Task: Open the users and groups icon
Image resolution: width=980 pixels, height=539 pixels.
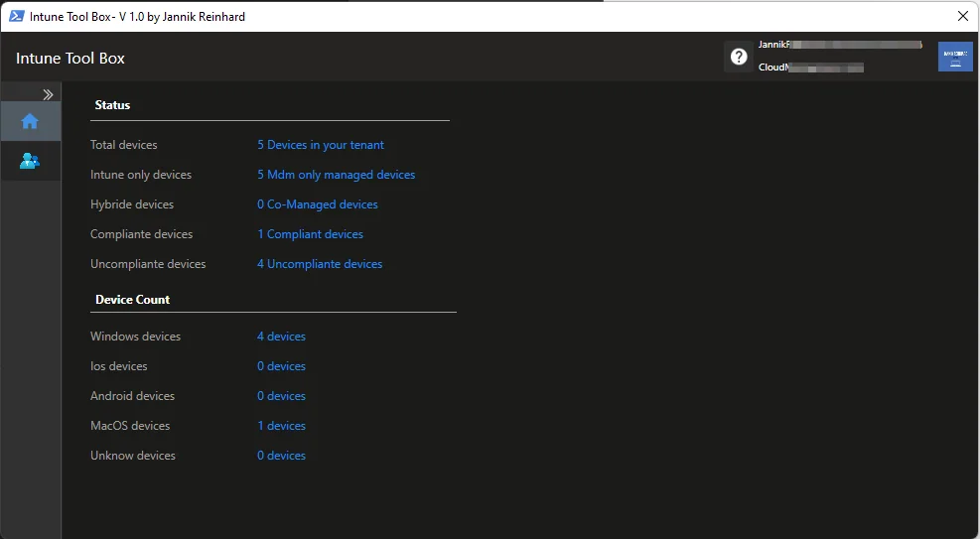Action: [x=30, y=161]
